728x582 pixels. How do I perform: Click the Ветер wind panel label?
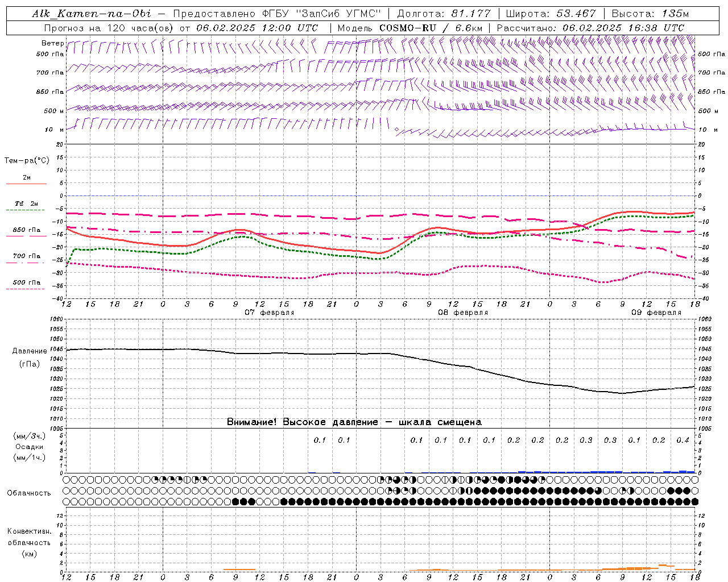pyautogui.click(x=52, y=43)
